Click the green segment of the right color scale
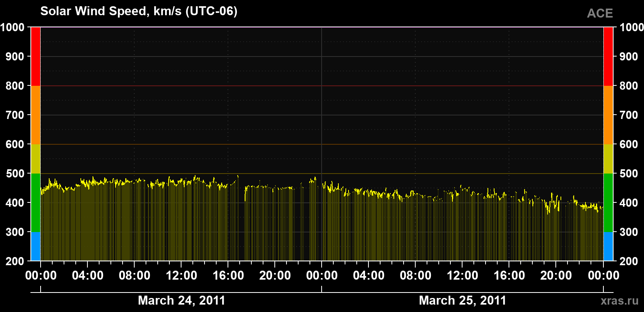The image size is (644, 312). pos(608,203)
